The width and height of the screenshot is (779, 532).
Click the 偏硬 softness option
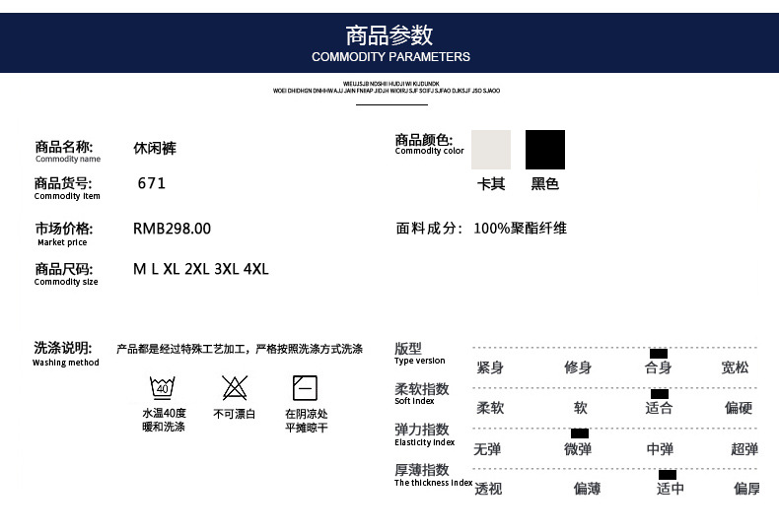click(x=739, y=408)
